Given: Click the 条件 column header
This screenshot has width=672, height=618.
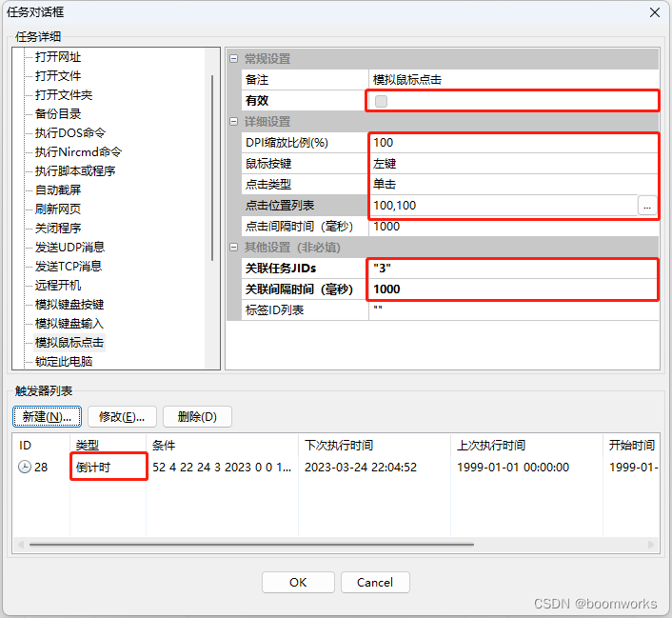Looking at the screenshot, I should click(x=222, y=445).
